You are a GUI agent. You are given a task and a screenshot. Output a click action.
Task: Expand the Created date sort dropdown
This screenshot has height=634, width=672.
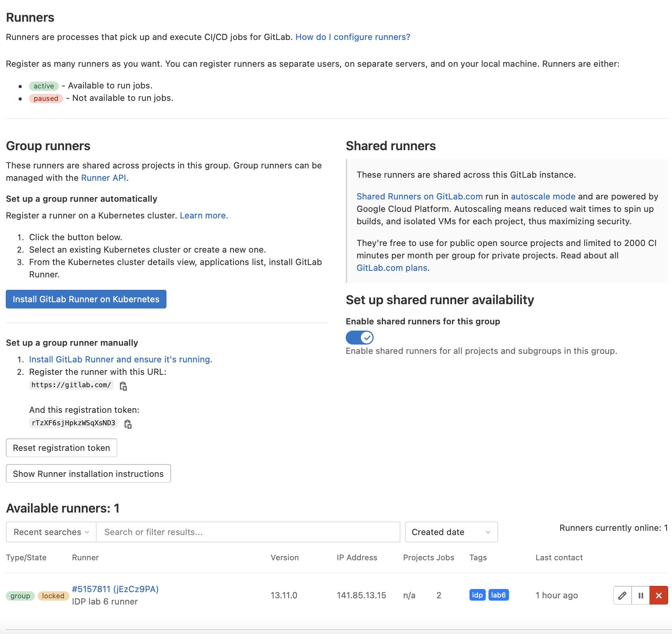coord(451,532)
